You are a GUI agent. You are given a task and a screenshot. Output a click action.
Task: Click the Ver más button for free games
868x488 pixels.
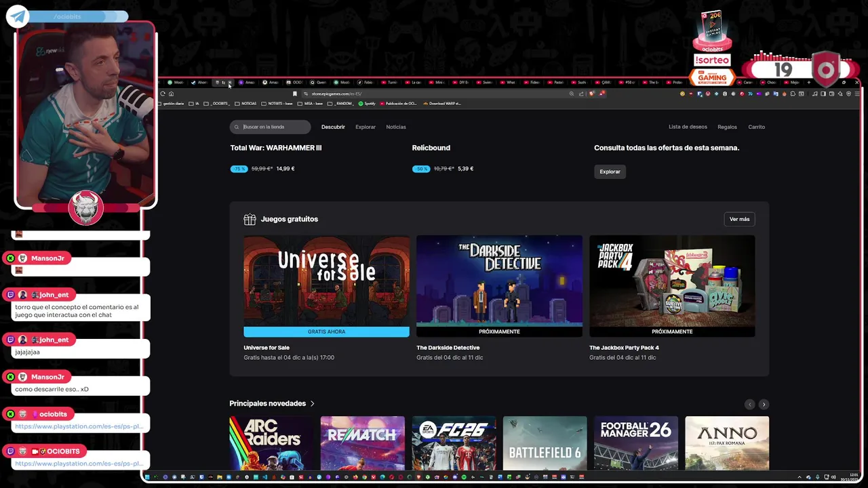[739, 219]
